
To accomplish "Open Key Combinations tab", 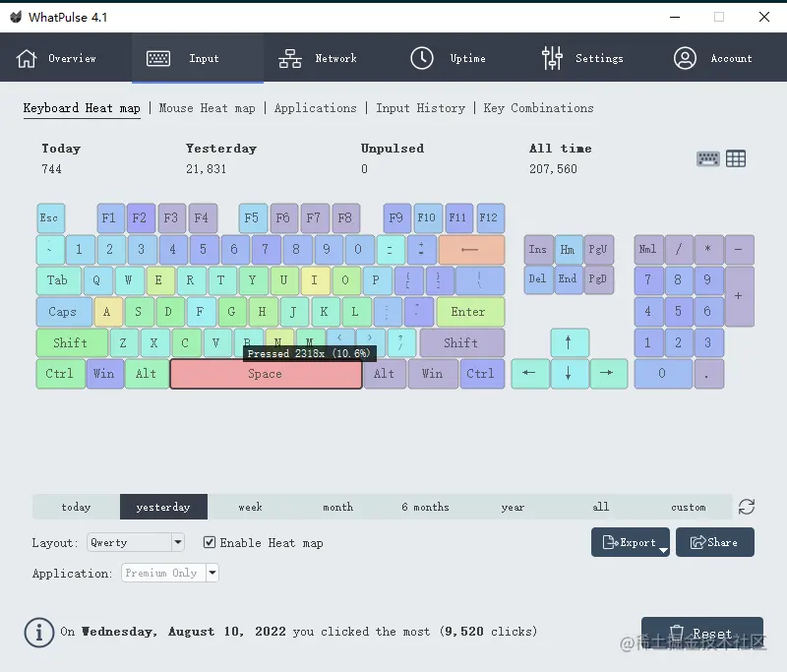I will click(x=538, y=108).
